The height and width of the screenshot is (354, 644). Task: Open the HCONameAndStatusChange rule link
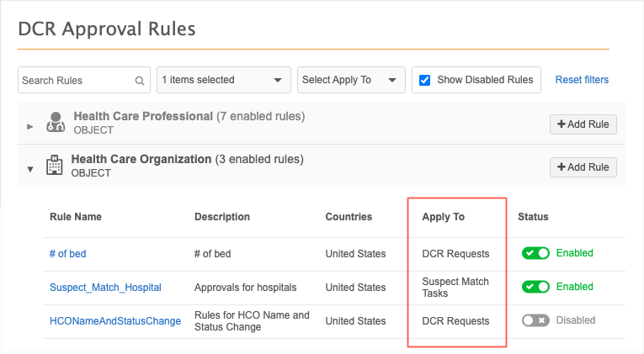pos(114,321)
